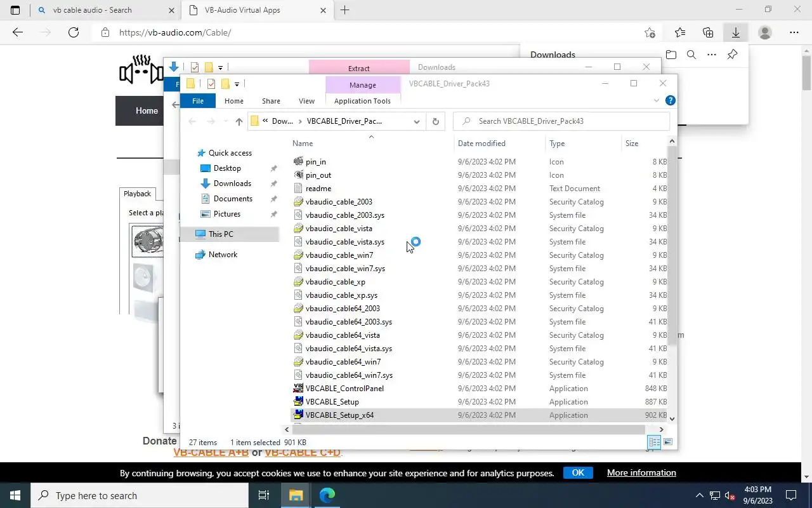The width and height of the screenshot is (812, 508).
Task: Sort files by Type column
Action: click(x=583, y=144)
